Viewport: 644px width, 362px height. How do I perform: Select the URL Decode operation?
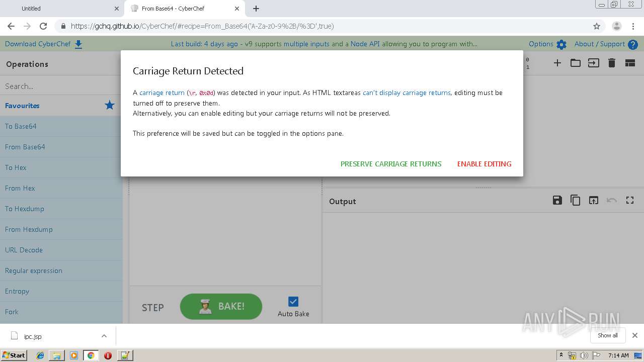(x=61, y=250)
